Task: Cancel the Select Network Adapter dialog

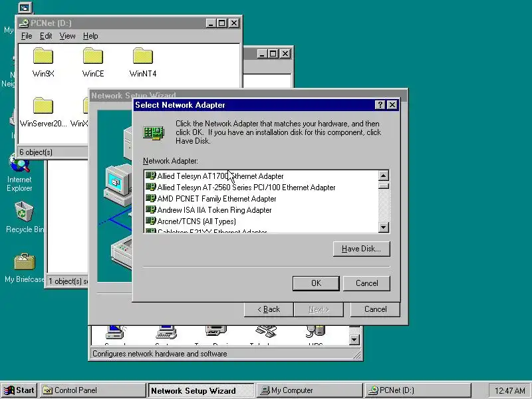Action: tap(367, 283)
